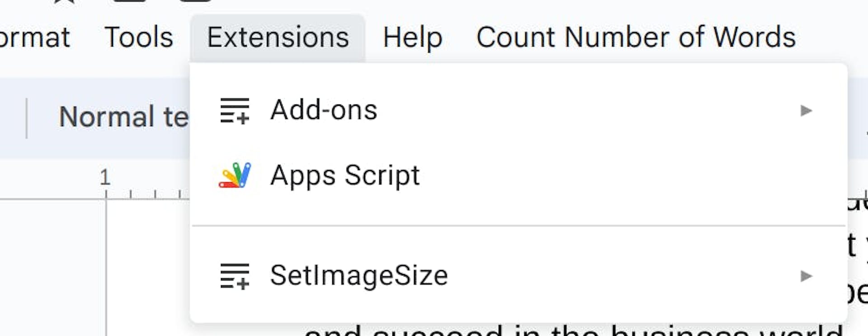The width and height of the screenshot is (868, 336).
Task: Click the colorful Apps Script logo
Action: coord(235,175)
